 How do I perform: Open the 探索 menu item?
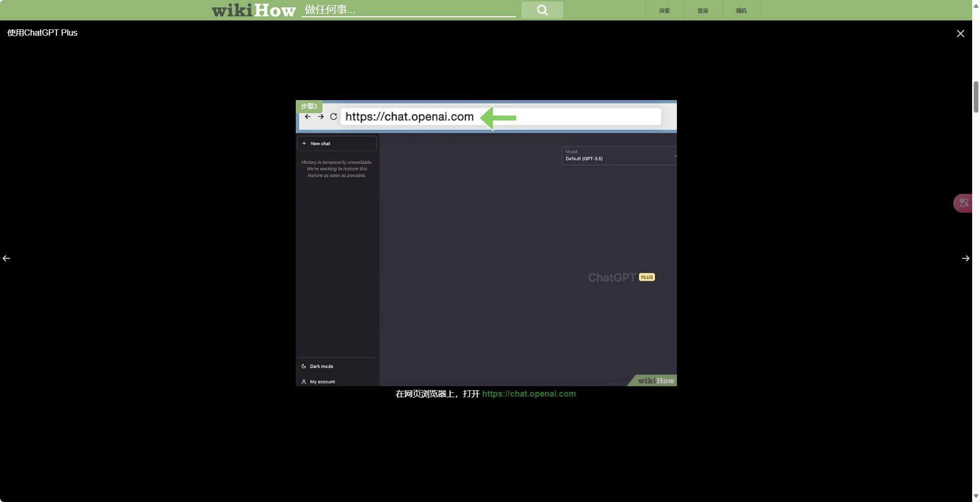(x=664, y=10)
